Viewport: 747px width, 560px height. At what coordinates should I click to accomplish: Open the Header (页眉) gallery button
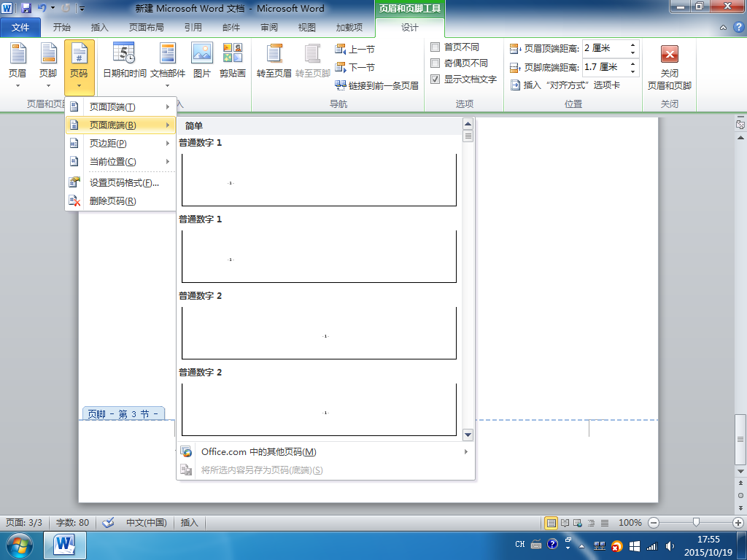tap(18, 66)
